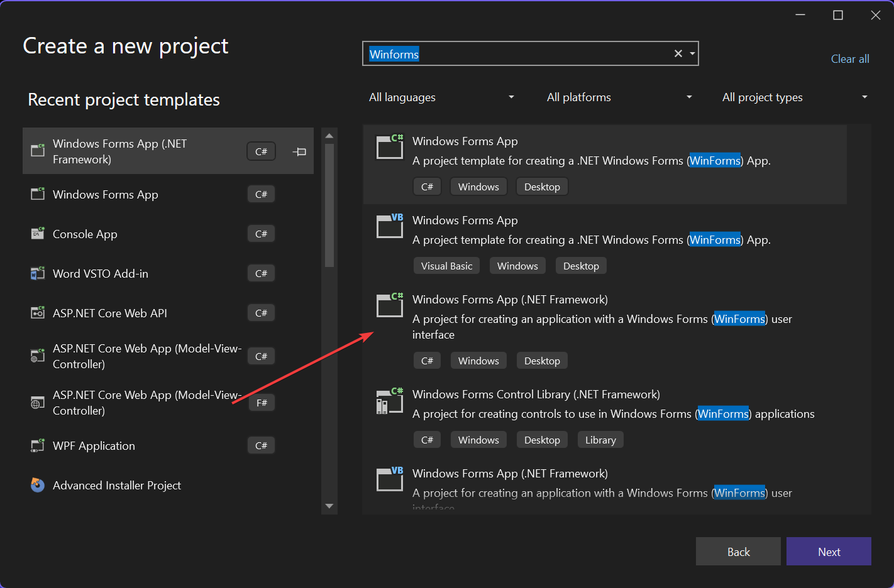Clear the Winforms search text with the X
The width and height of the screenshot is (894, 588).
coord(678,53)
